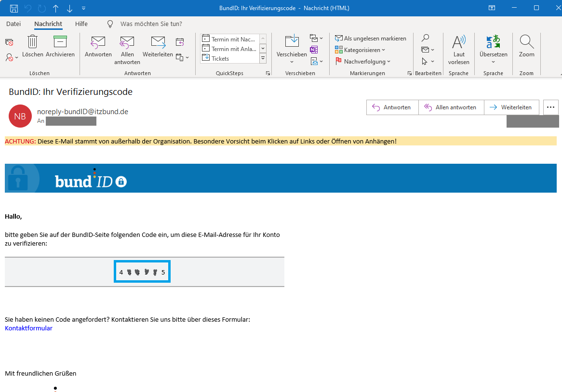Click the Zoom magnifier button

pos(526,46)
